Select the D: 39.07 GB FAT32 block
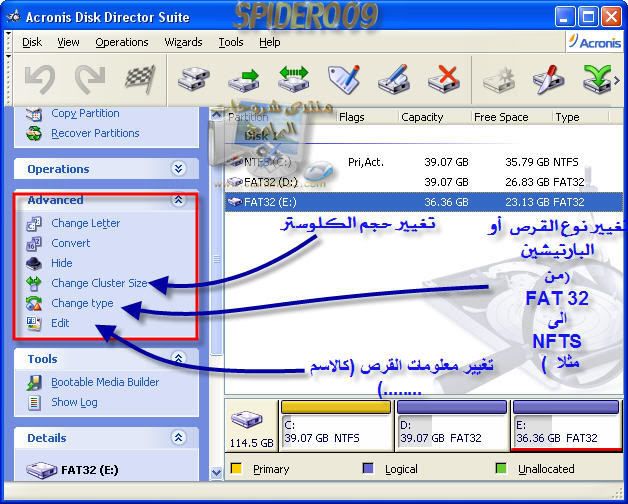628x504 pixels. 452,425
